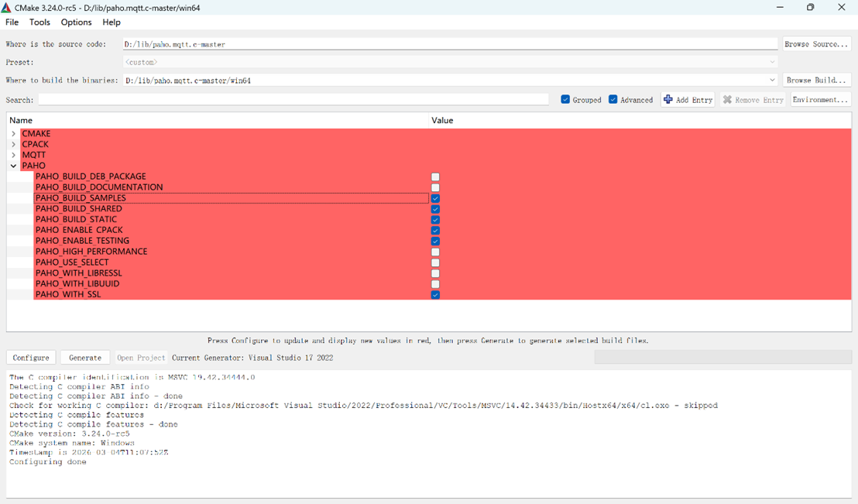Click the CMake logo icon in title bar

[6, 8]
